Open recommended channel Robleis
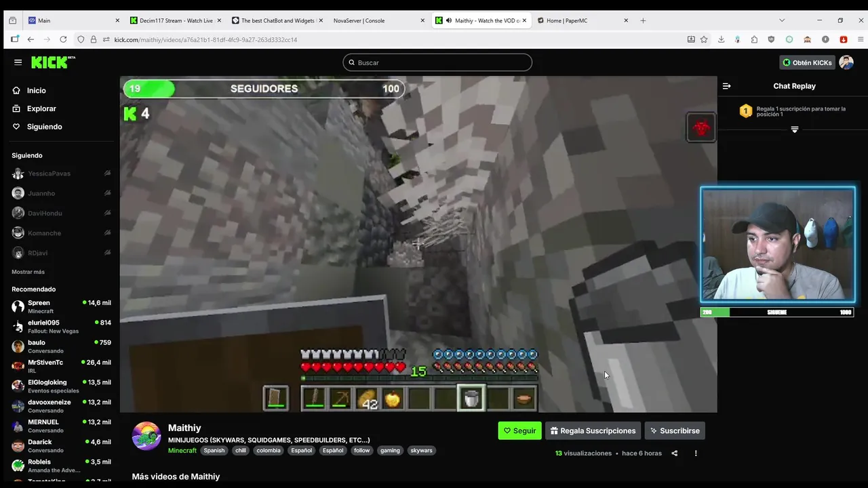The image size is (868, 488). [x=61, y=465]
